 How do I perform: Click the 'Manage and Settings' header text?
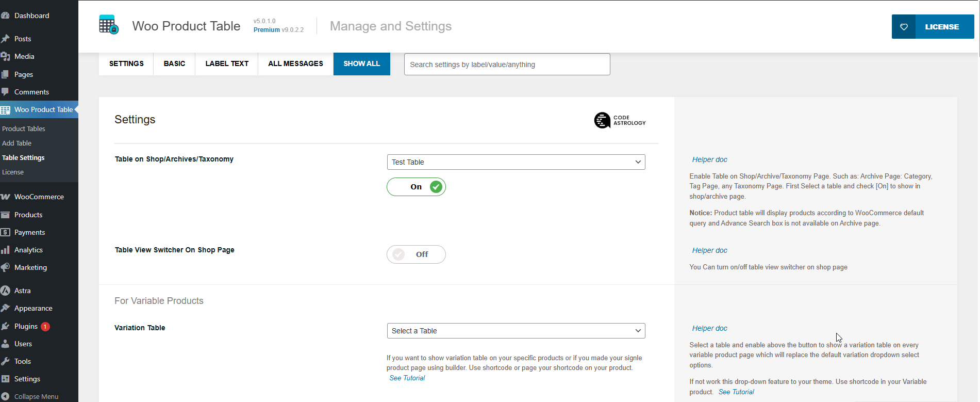pos(391,26)
